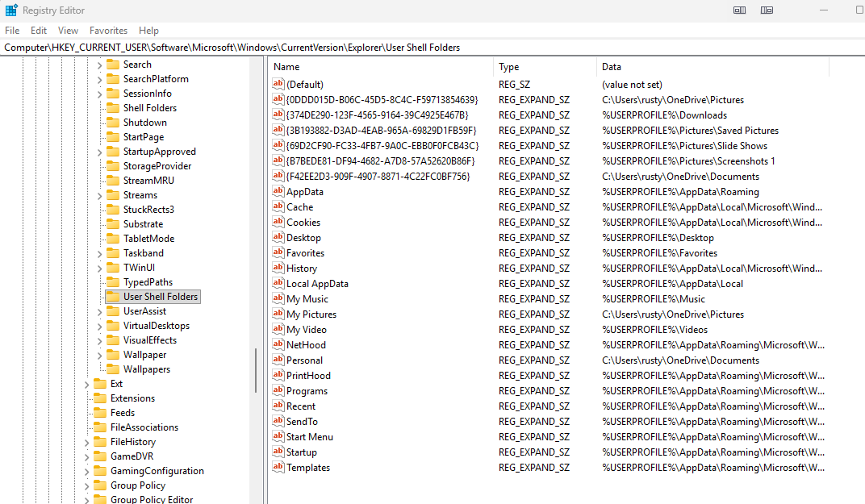865x504 pixels.
Task: Click the ab icon beside History value
Action: [x=278, y=268]
